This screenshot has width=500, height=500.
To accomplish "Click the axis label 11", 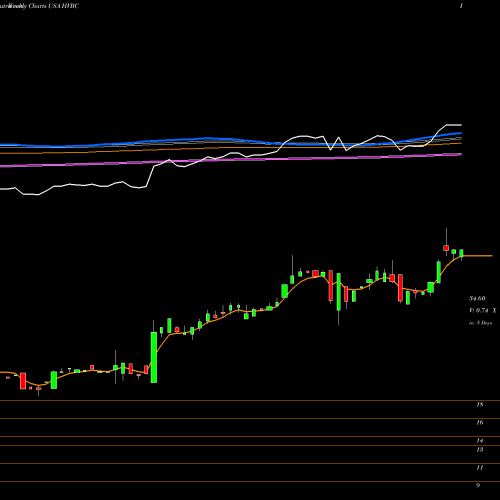I will pyautogui.click(x=480, y=468).
